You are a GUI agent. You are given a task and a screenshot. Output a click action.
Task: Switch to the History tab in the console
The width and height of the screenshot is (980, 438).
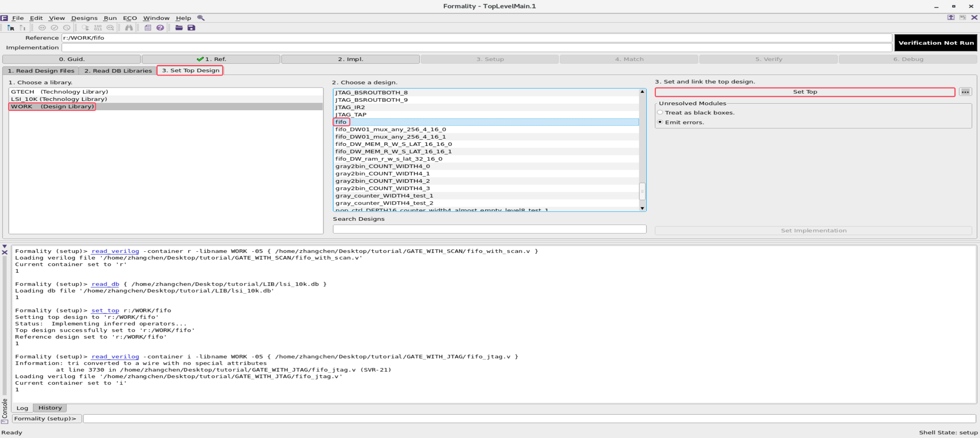pos(49,408)
